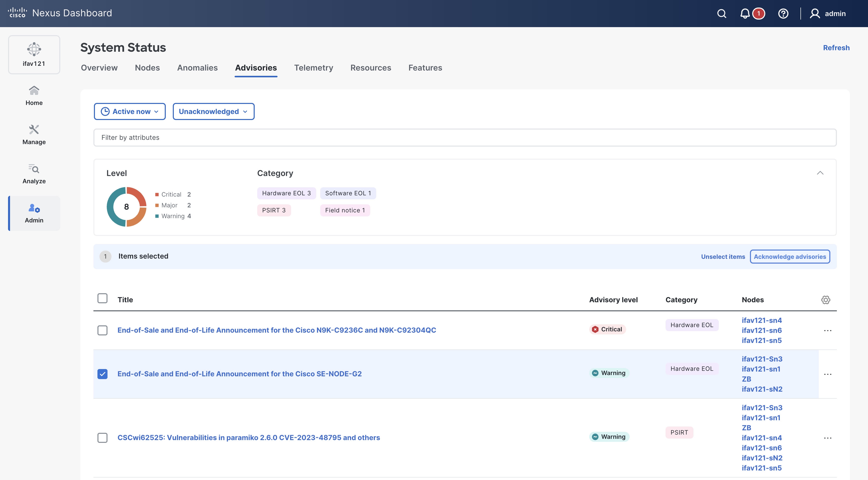Screen dimensions: 868x480
Task: Switch to the Nodes tab
Action: tap(147, 68)
